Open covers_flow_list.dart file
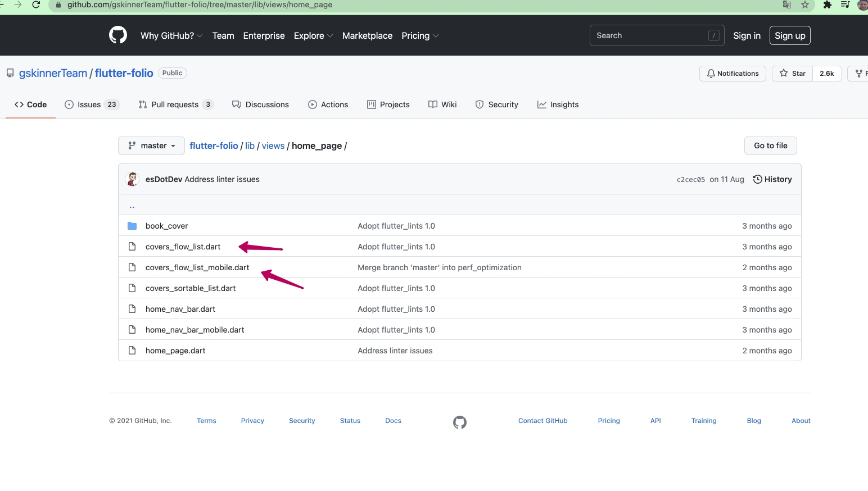 (183, 247)
